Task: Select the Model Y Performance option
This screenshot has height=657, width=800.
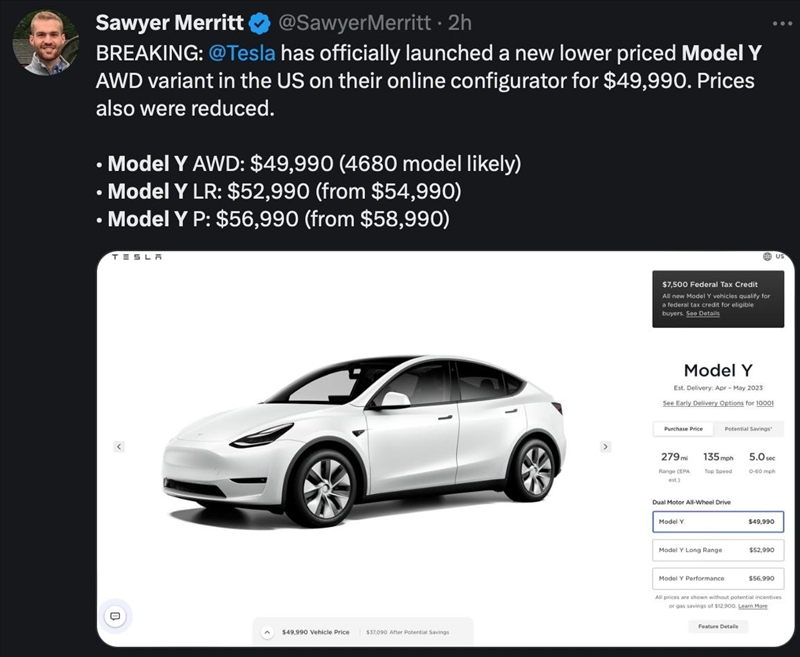Action: coord(716,578)
